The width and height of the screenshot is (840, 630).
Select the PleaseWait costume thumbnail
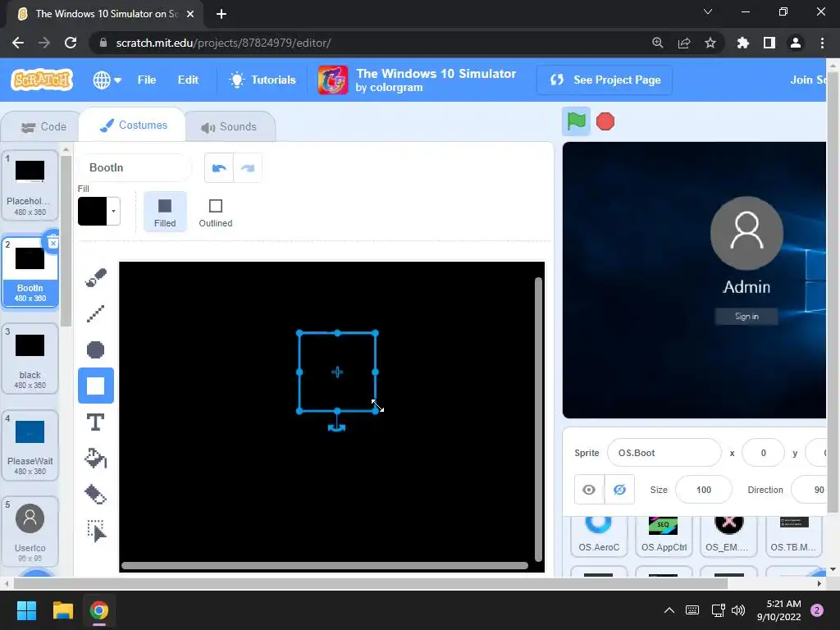coord(30,445)
